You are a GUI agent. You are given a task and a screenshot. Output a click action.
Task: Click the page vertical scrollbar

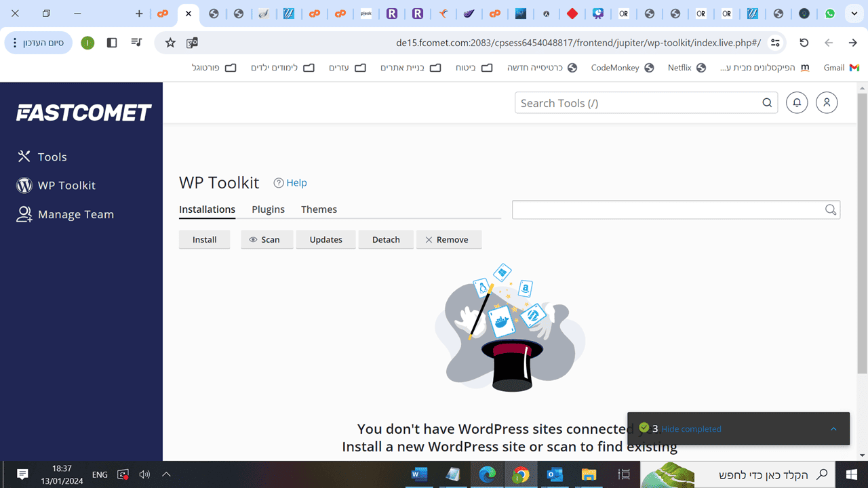pos(862,232)
